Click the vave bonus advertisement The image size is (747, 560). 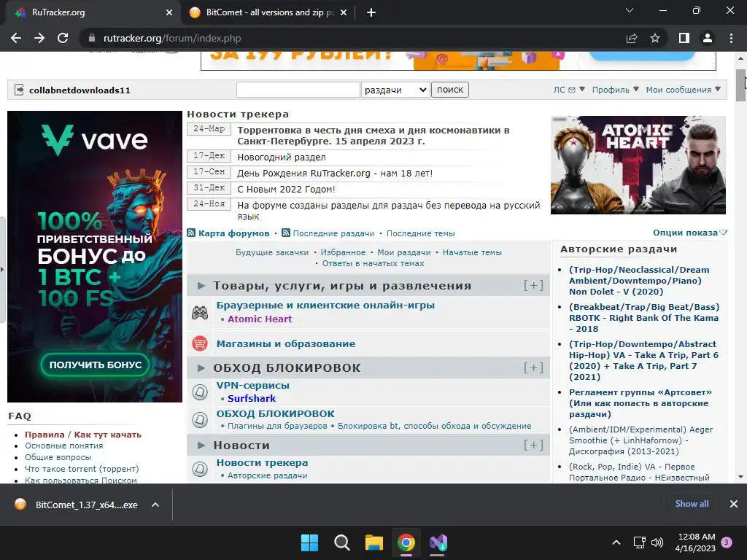[94, 256]
